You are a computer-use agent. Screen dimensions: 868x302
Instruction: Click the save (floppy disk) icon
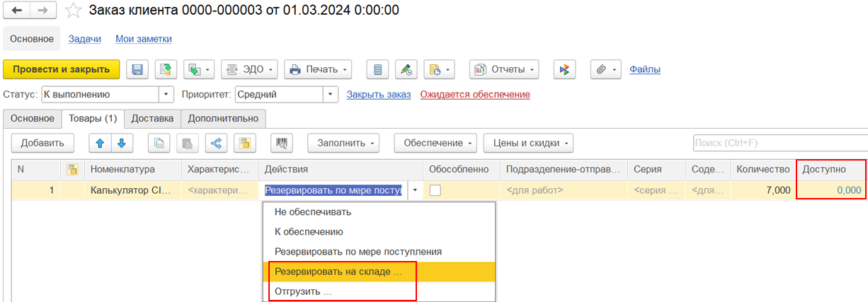pyautogui.click(x=137, y=69)
